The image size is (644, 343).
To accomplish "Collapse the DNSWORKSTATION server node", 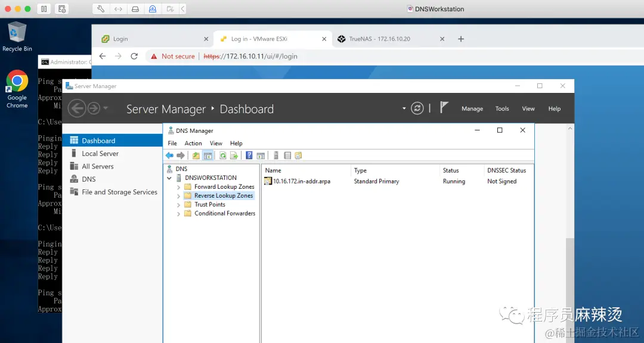I will 169,178.
